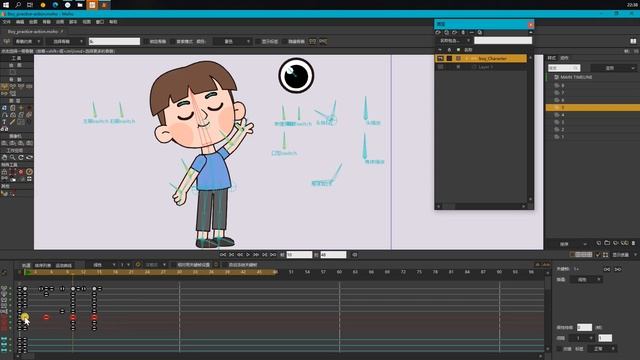This screenshot has width=640, height=360.
Task: Toggle the checkbox before the last timeline toolbar label
Action: pos(224,265)
